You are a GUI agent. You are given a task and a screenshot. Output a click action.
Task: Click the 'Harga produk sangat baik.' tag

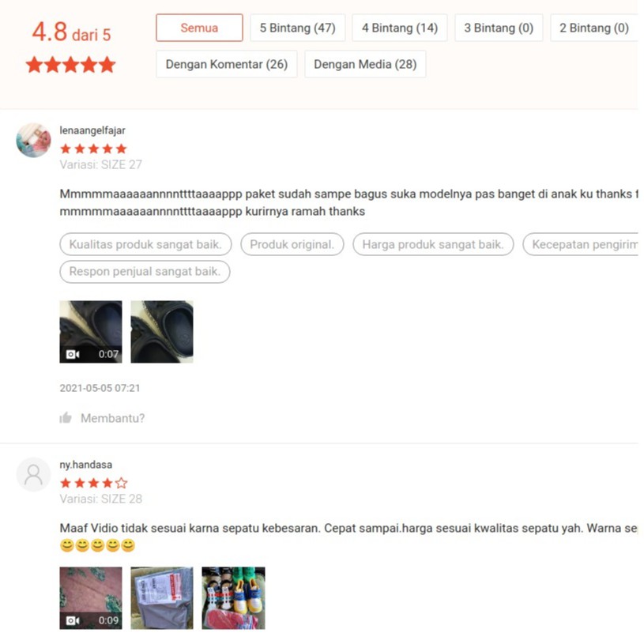(x=433, y=244)
